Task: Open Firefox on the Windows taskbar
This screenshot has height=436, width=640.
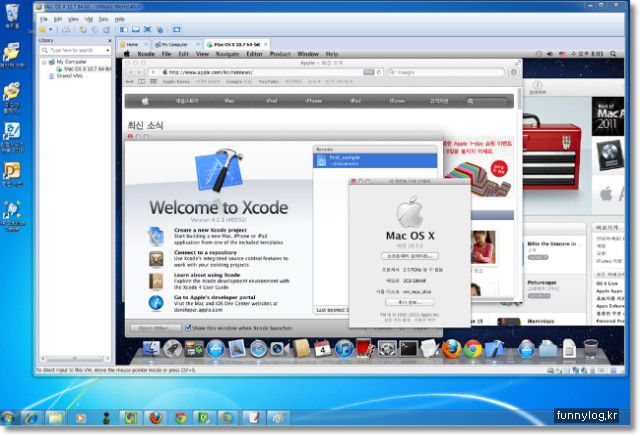Action: pyautogui.click(x=155, y=418)
